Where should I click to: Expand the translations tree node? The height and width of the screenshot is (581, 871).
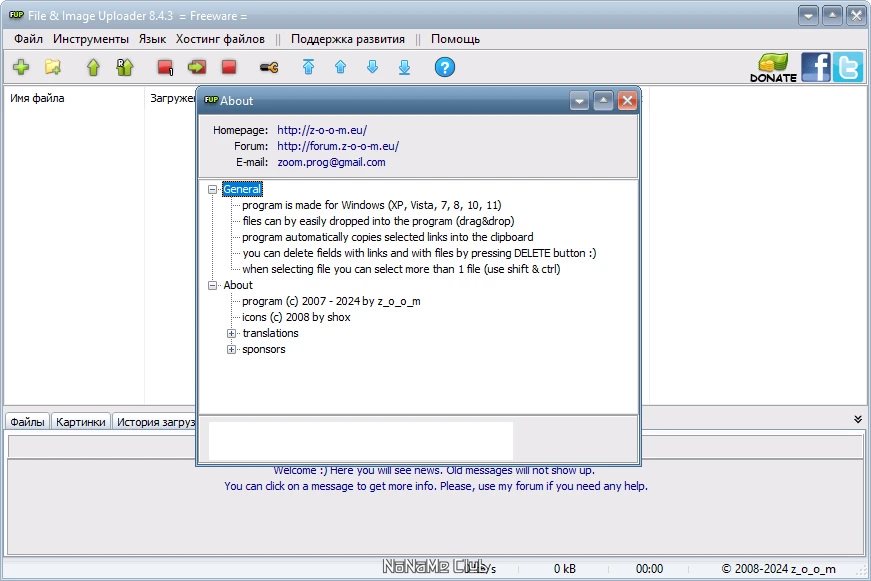click(x=232, y=333)
